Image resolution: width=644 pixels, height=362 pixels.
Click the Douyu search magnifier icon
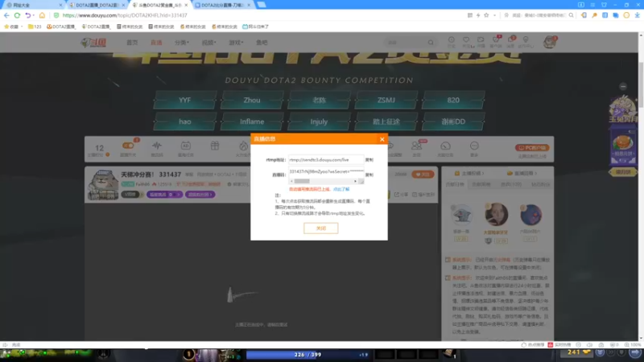(x=431, y=43)
